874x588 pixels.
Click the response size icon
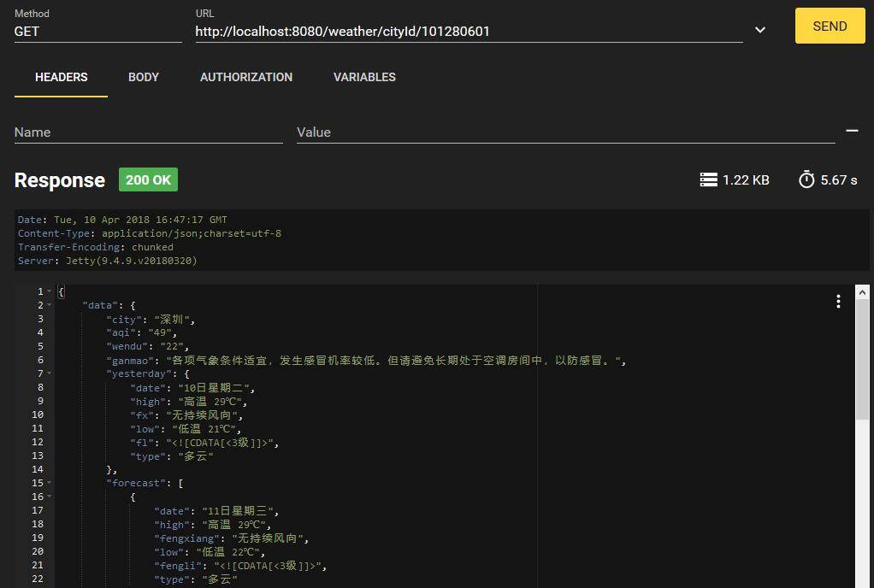click(x=708, y=179)
